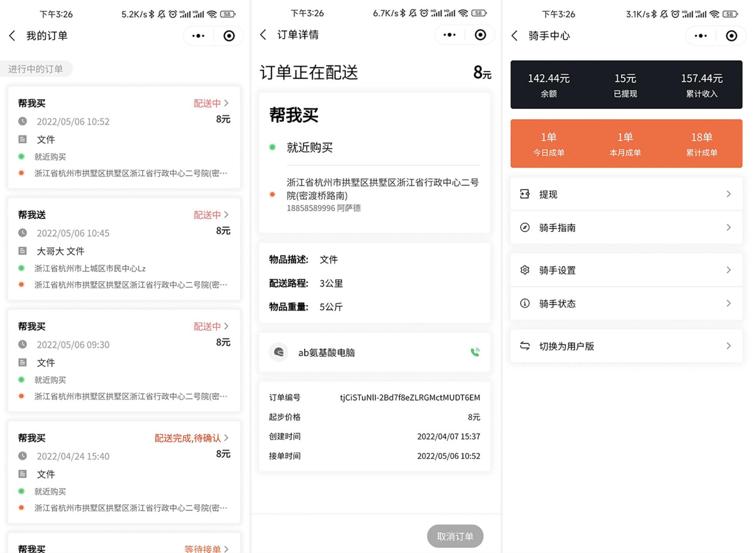
Task: Tap the clock icon on the first 帮我买 order
Action: point(23,122)
